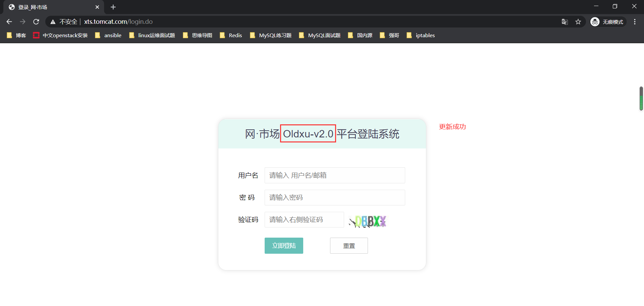
Task: Click the 更新成功 red text
Action: 452,127
